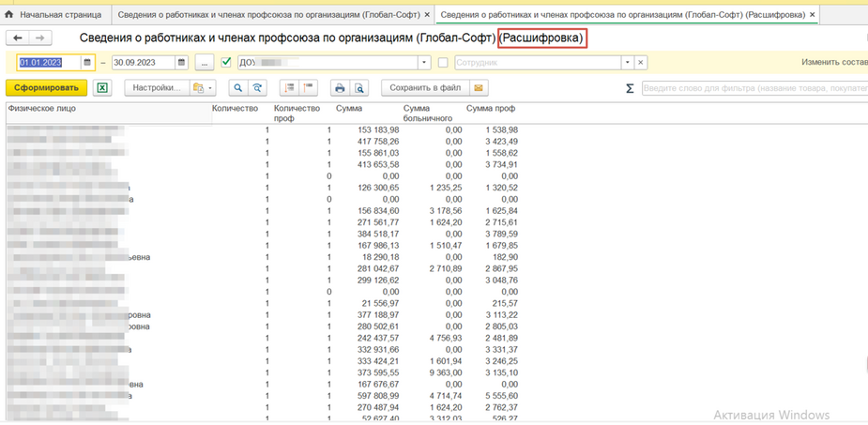
Task: Click Сохранить в файл button
Action: 425,88
